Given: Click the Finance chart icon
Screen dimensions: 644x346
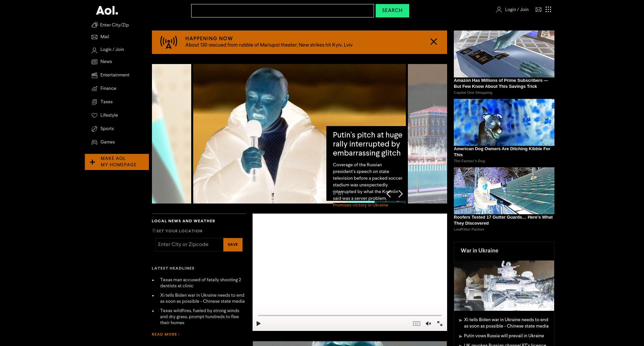Looking at the screenshot, I should click(94, 89).
